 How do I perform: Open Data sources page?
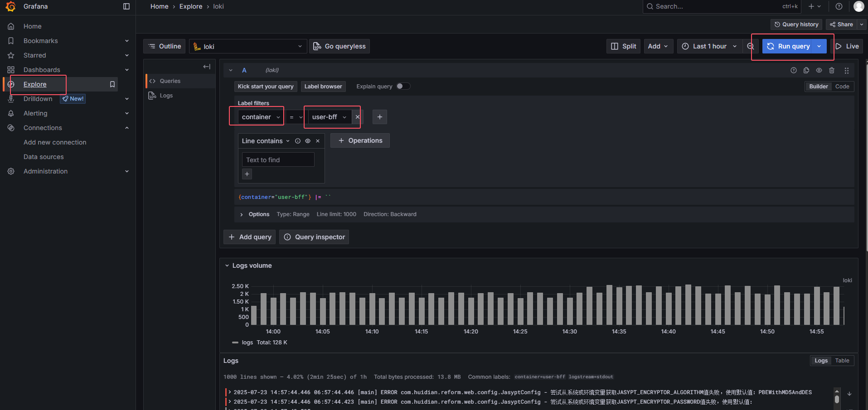tap(44, 157)
